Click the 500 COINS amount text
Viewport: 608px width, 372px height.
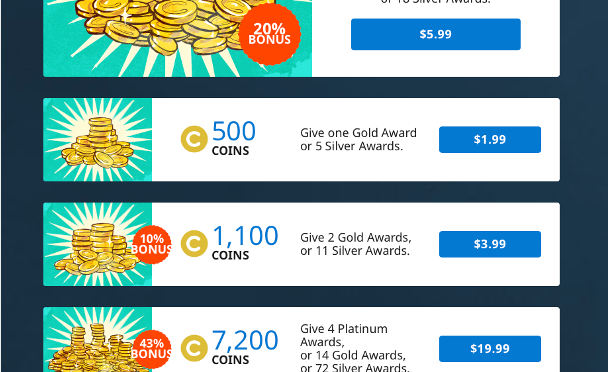coord(233,138)
